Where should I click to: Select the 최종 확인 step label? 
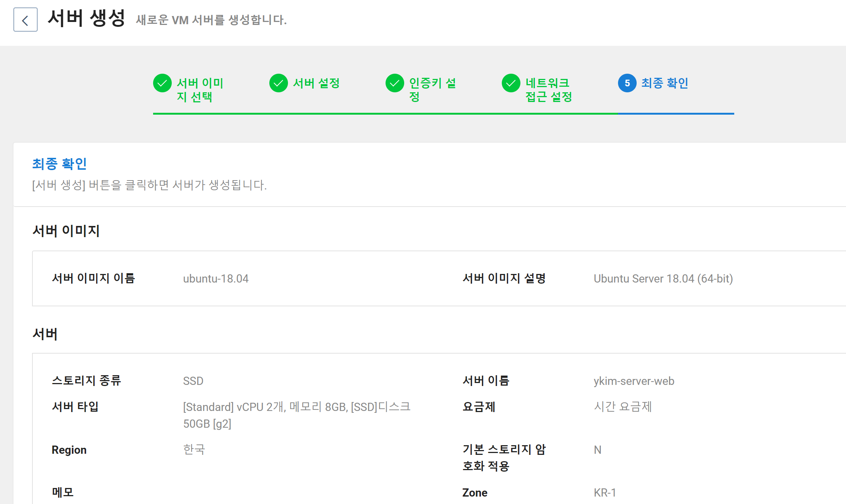665,83
